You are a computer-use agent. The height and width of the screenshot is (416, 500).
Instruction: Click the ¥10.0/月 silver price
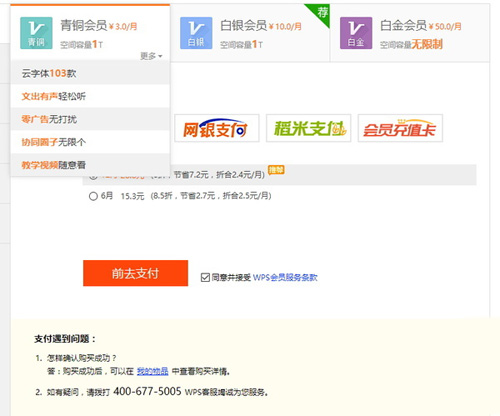[285, 26]
